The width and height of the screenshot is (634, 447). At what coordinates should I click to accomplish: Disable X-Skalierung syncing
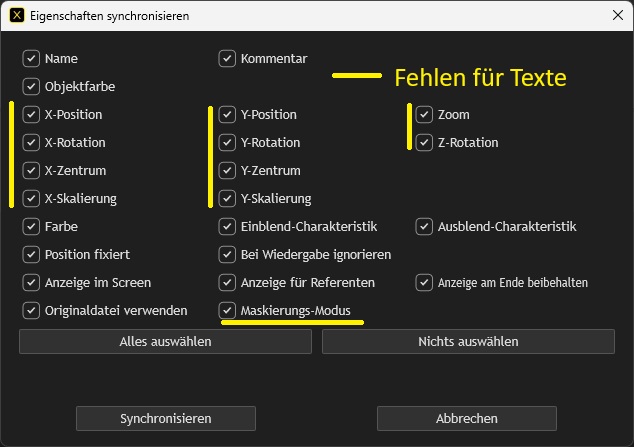click(31, 198)
